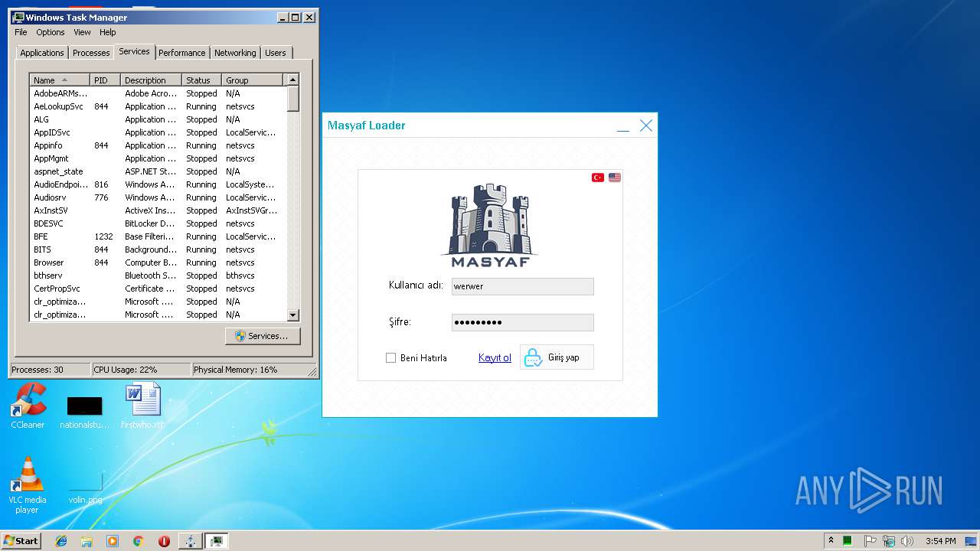980x551 pixels.
Task: Switch to the Performance tab
Action: click(x=182, y=53)
